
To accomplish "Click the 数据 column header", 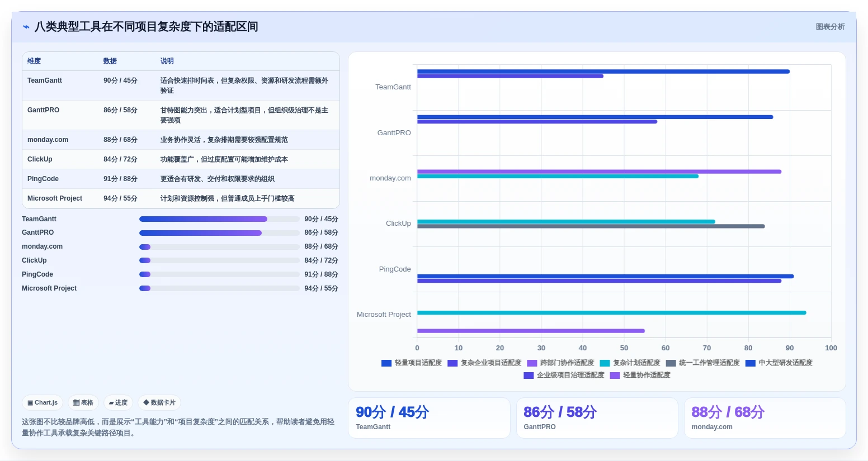I will tap(110, 61).
